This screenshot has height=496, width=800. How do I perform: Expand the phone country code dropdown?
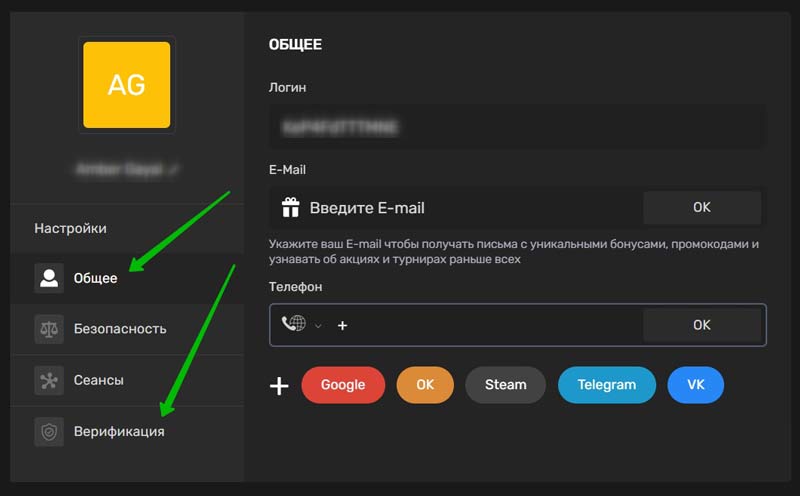click(x=319, y=325)
